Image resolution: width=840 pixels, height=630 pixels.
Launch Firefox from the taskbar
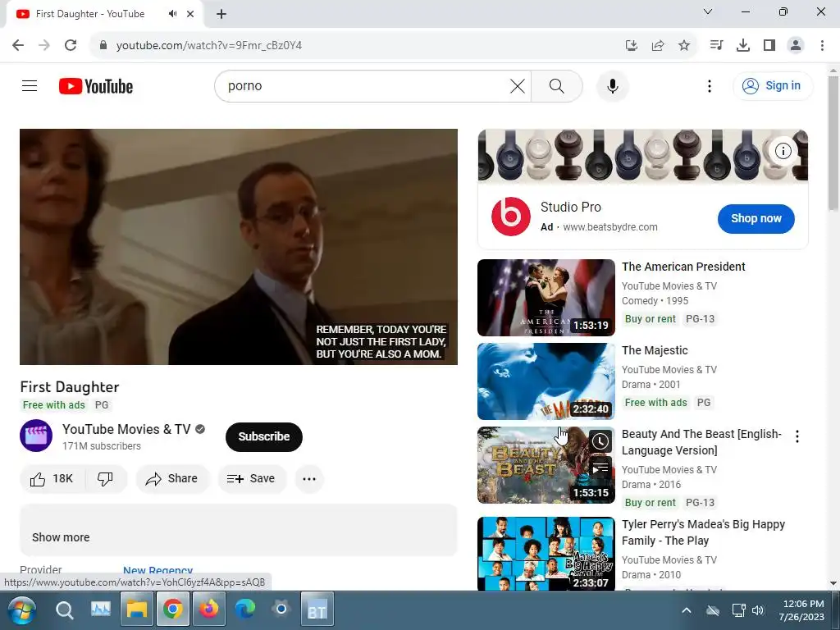point(209,609)
